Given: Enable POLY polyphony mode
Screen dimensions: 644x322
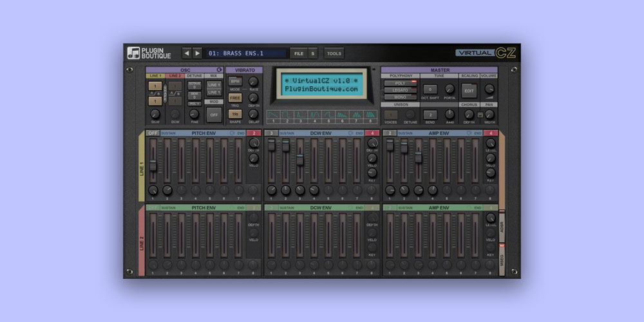Looking at the screenshot, I should 401,83.
